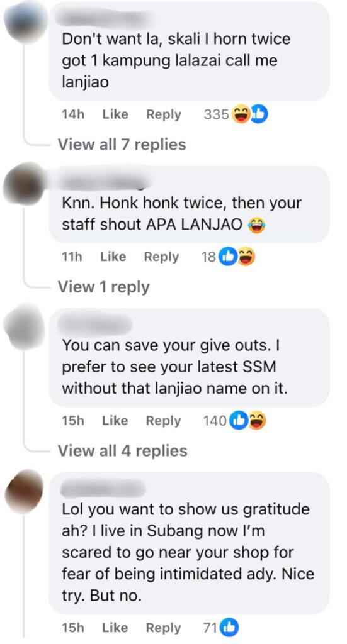Screen dimensions: 347x644
Task: Reply to the kampung lalazai comment
Action: 164,114
